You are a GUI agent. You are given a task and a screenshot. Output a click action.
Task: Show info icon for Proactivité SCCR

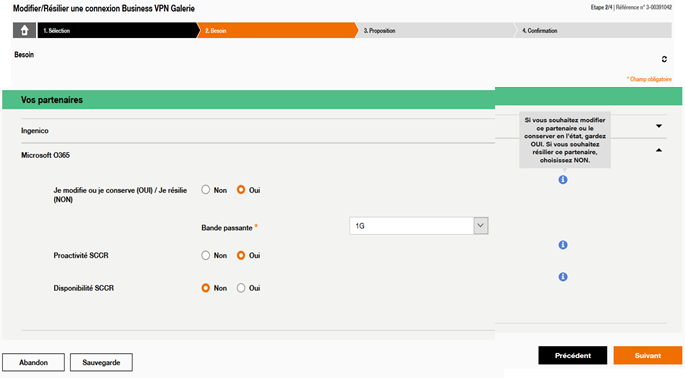pos(563,245)
